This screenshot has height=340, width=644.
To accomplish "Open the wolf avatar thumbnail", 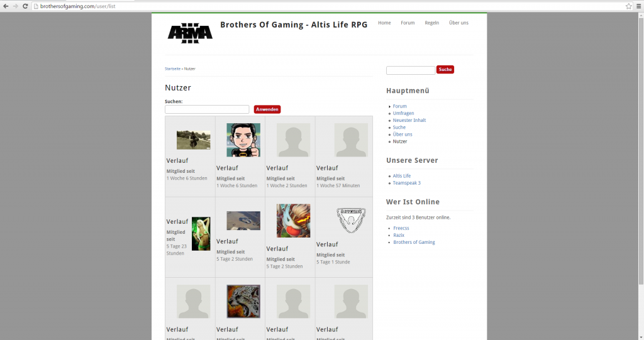I will pos(243,301).
